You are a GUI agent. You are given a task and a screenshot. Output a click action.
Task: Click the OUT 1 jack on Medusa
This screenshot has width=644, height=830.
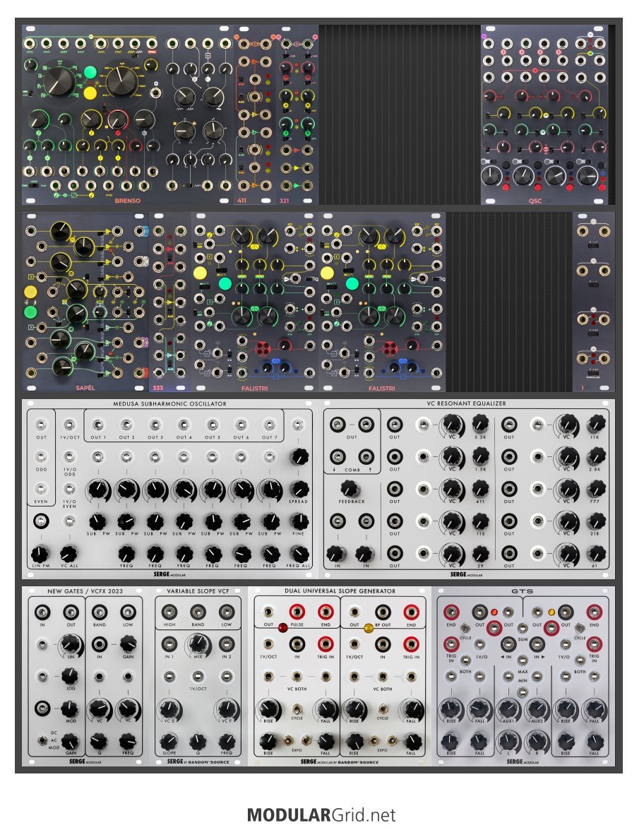pos(98,425)
